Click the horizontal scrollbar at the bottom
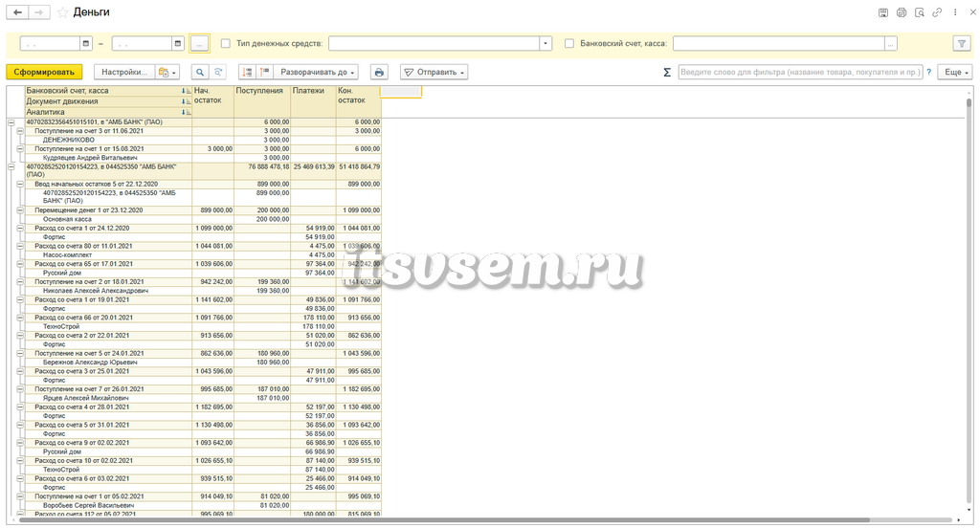This screenshot has width=980, height=528. coord(444,520)
